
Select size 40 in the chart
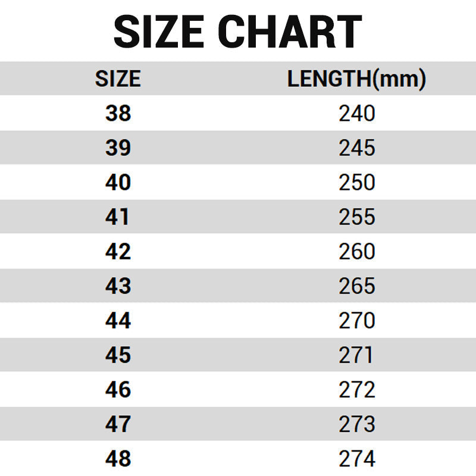coord(118,182)
